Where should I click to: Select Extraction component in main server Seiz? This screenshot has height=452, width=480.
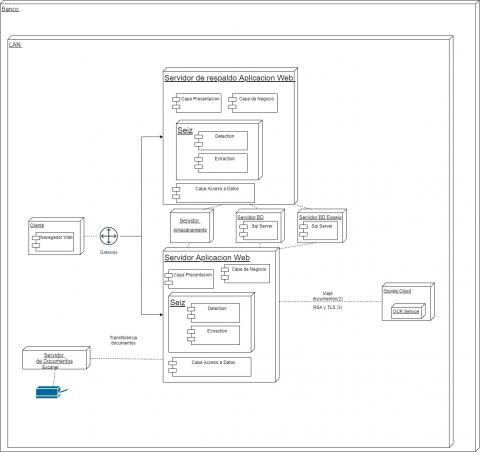click(213, 335)
